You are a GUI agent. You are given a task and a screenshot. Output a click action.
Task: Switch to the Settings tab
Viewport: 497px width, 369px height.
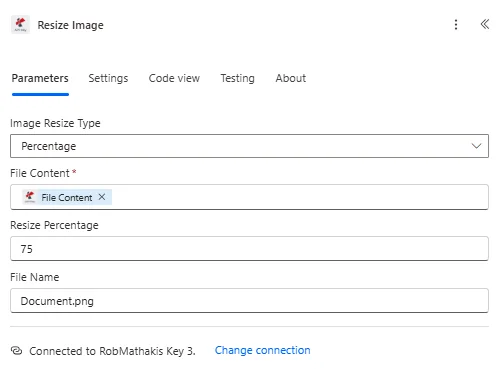[x=108, y=78]
